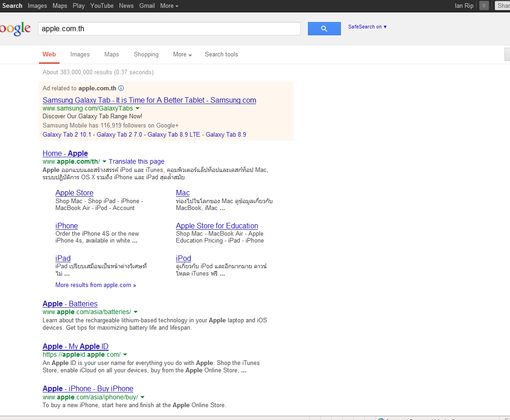The height and width of the screenshot is (420, 510).
Task: Open the Apple - My Apple ID result
Action: 76,347
